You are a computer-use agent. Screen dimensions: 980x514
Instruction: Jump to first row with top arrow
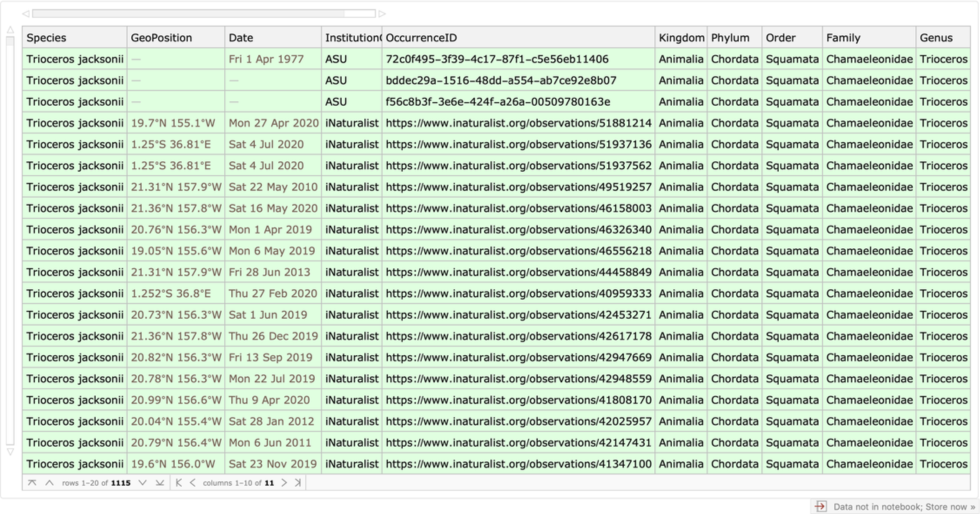click(32, 483)
